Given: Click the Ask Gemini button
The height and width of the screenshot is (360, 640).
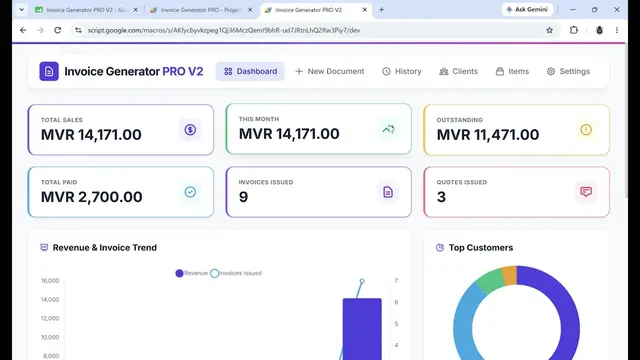Looking at the screenshot, I should [x=527, y=9].
